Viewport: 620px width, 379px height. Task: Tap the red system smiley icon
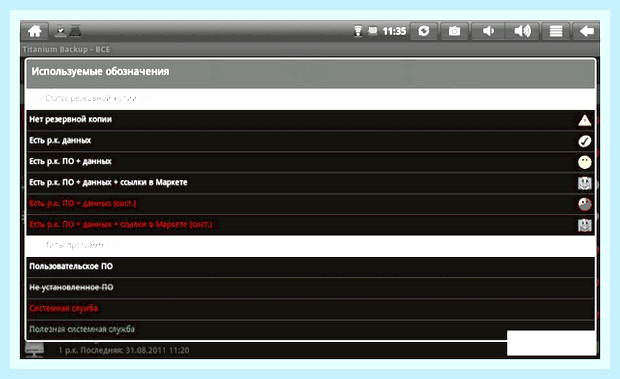pos(584,204)
